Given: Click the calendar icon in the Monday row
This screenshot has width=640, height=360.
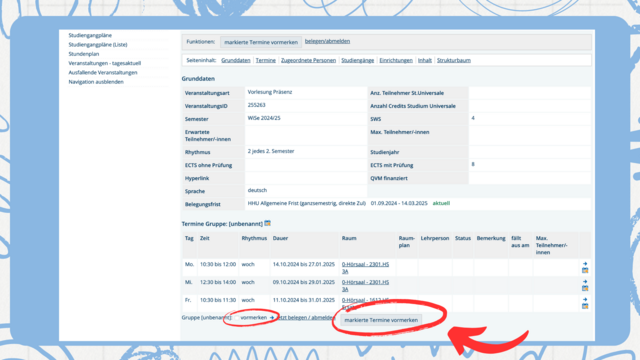Looking at the screenshot, I should (x=585, y=270).
